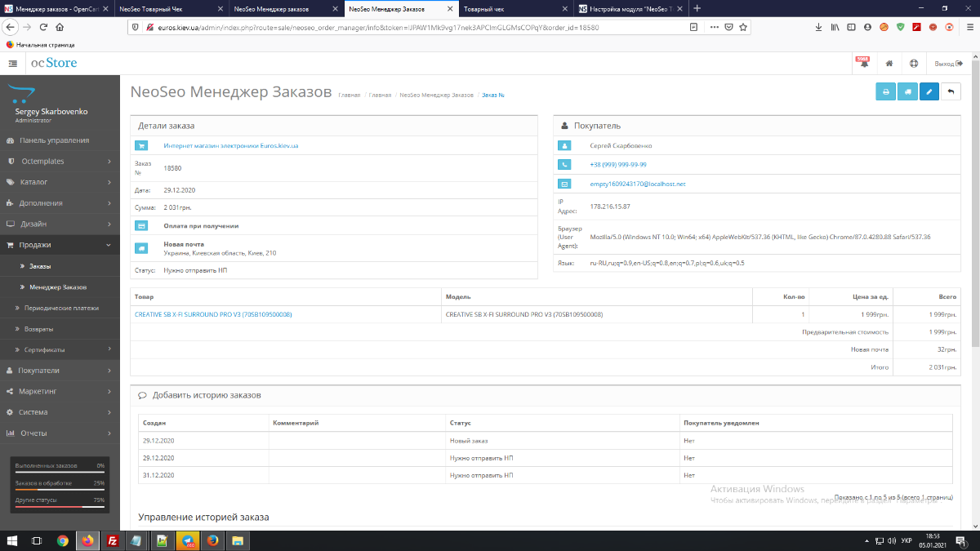980x551 pixels.
Task: Open Панель управления in sidebar
Action: (60, 140)
